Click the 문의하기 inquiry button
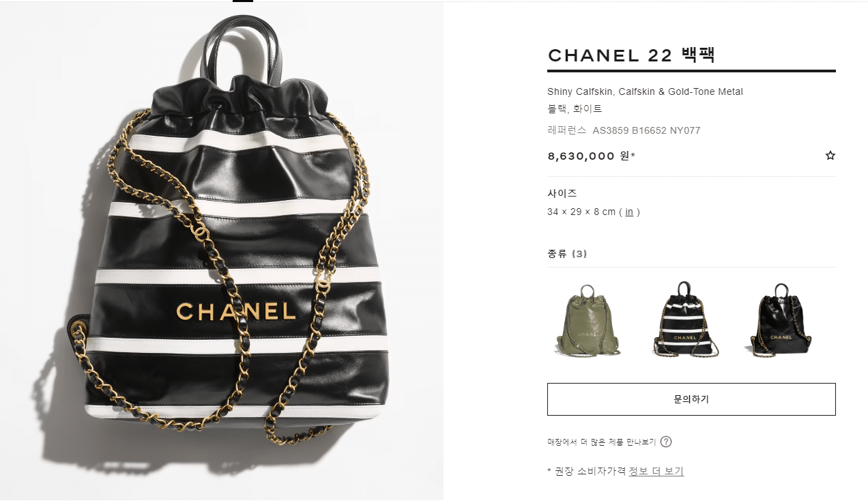868x501 pixels. click(x=691, y=399)
